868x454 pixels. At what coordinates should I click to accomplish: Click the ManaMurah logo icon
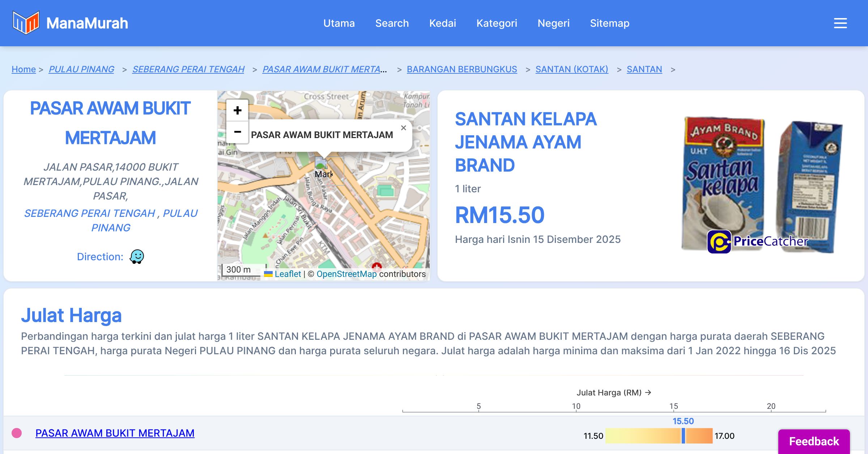[x=25, y=23]
